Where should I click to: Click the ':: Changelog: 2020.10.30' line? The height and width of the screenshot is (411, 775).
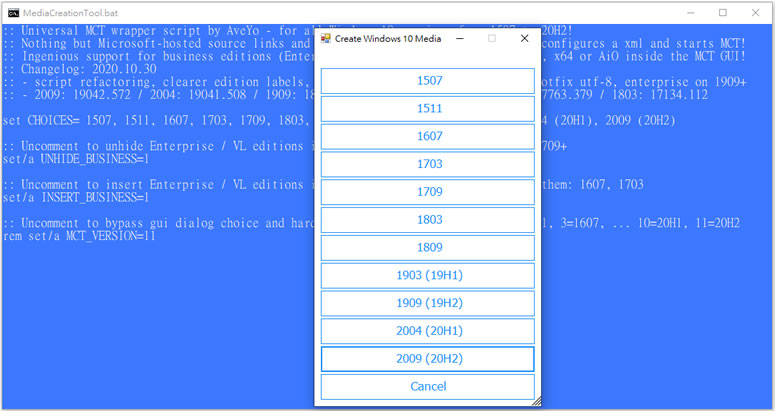pos(80,69)
